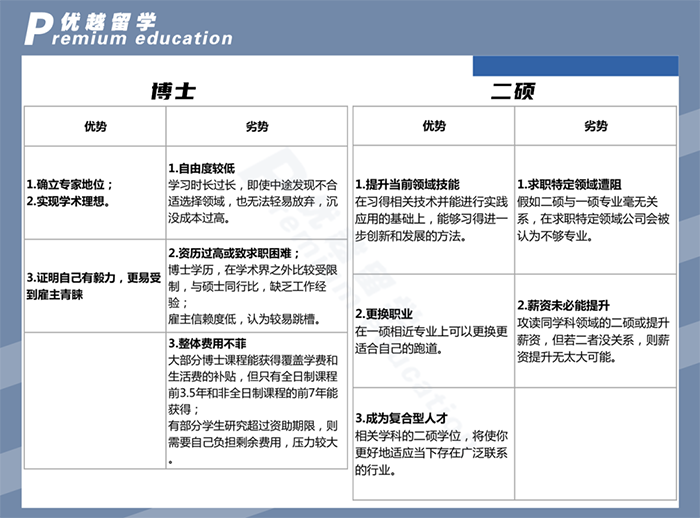700x518 pixels.
Task: Click 劣势 column header in 二硕 table
Action: pyautogui.click(x=596, y=127)
